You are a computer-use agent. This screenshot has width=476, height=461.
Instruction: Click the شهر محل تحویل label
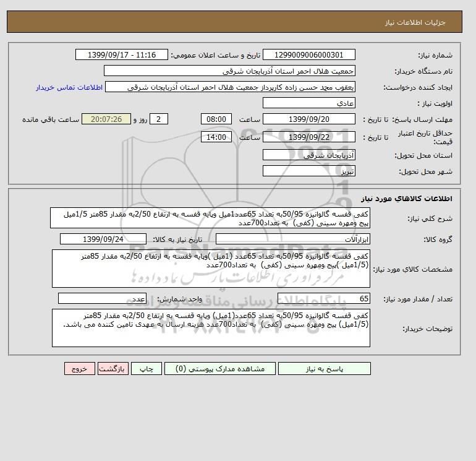(425, 171)
